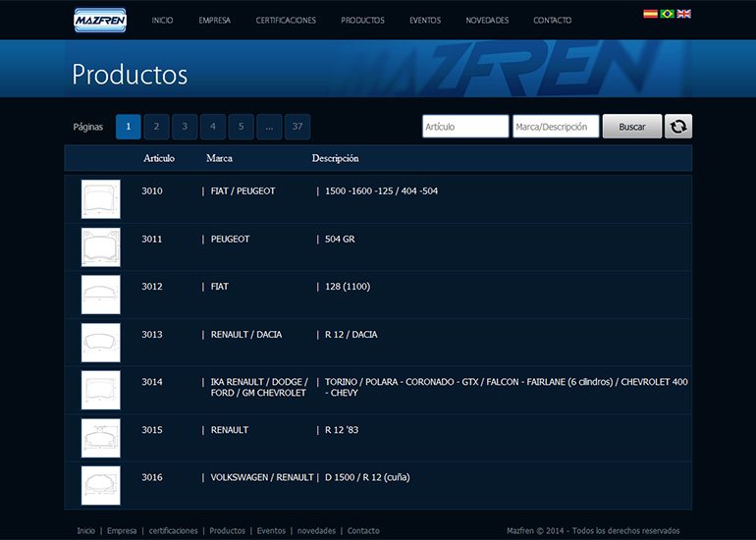
Task: Click the TORINO / POLARA description text
Action: (x=507, y=387)
